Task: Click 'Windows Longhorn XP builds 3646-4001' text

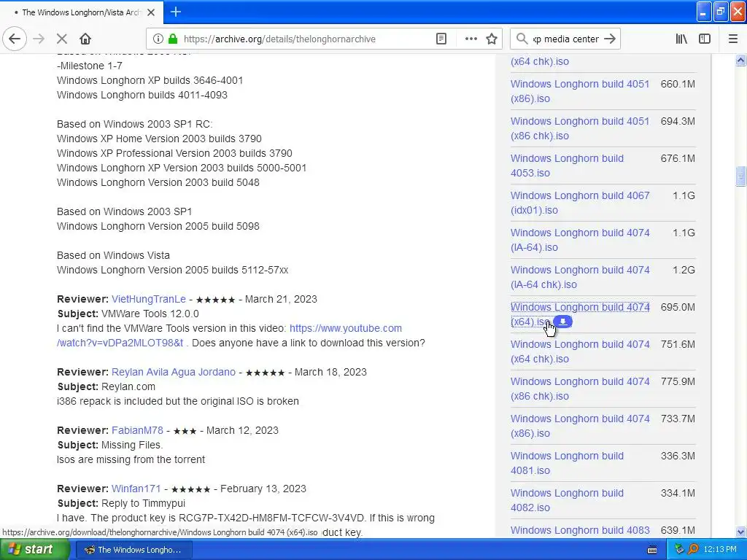Action: (150, 80)
